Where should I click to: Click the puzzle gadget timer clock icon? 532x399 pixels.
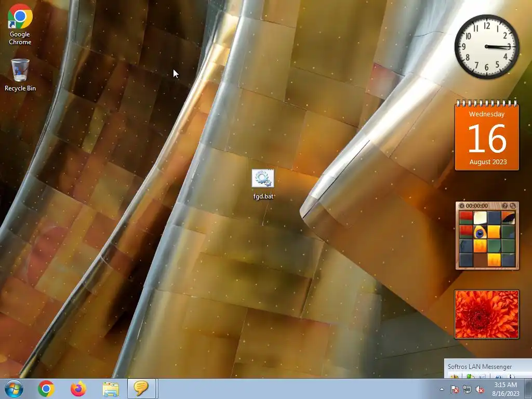coord(462,206)
